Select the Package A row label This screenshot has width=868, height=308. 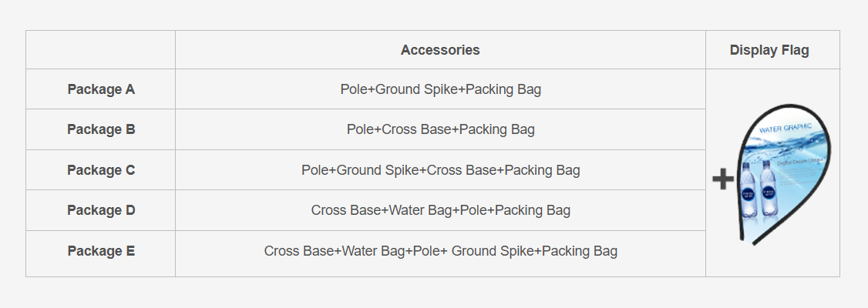coord(101,89)
